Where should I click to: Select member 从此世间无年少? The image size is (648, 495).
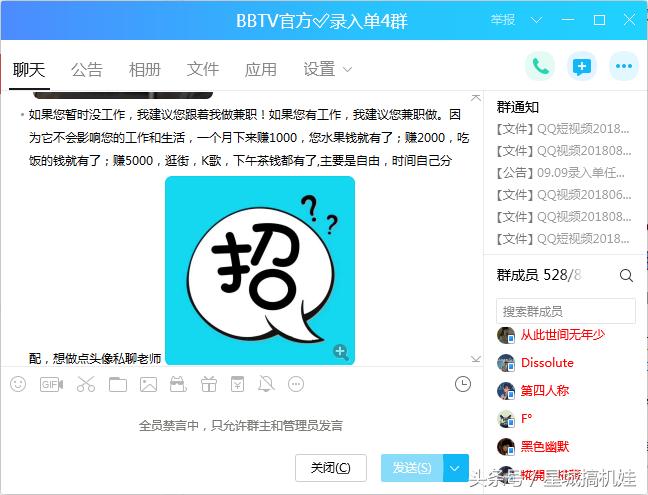click(562, 335)
